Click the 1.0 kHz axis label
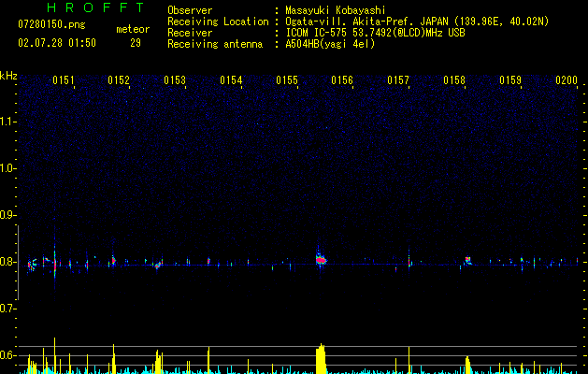 click(x=7, y=168)
